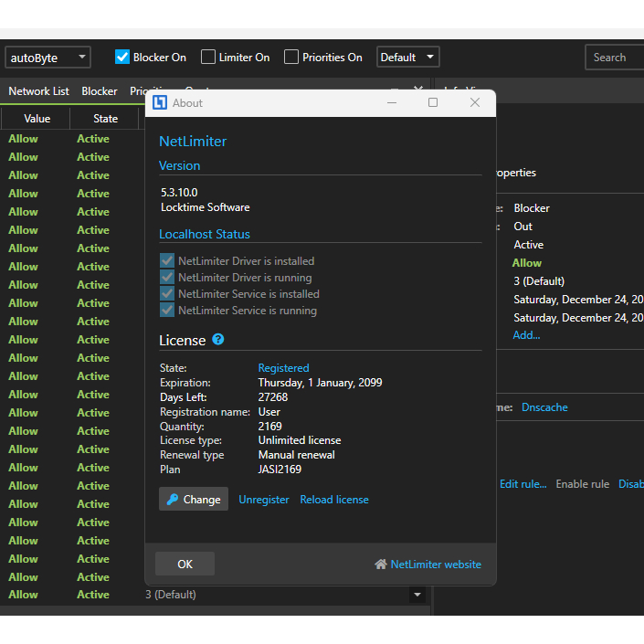Close the About dialog with the X
644x644 pixels.
coord(474,103)
